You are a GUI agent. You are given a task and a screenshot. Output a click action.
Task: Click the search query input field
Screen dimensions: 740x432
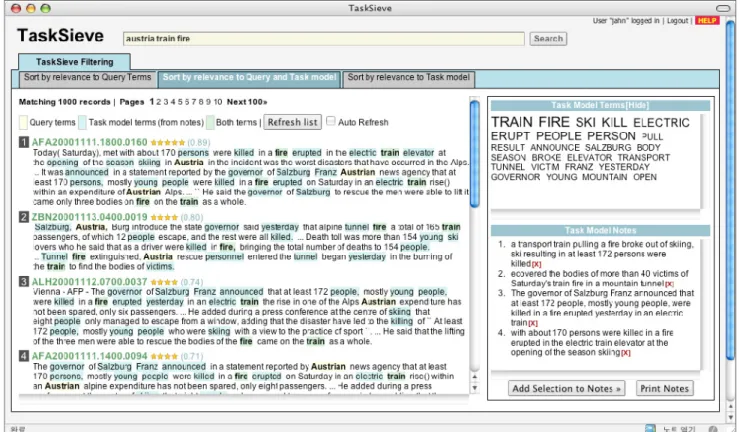pos(324,39)
